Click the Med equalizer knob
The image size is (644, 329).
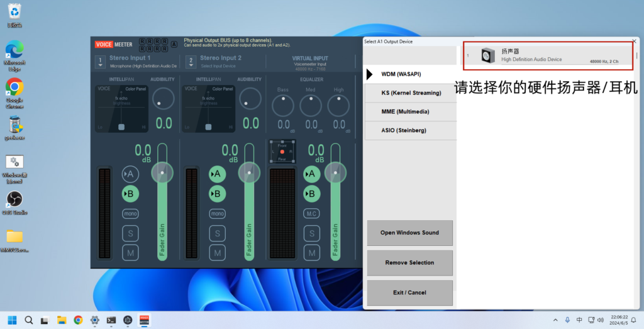[311, 105]
